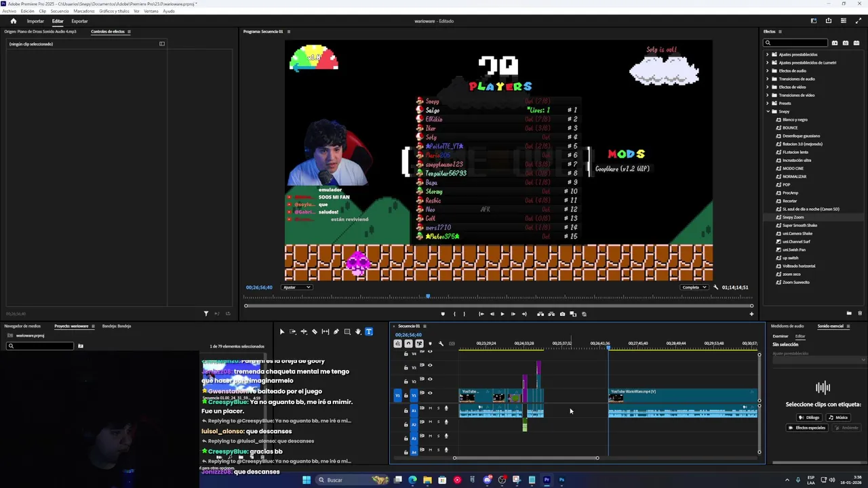The width and height of the screenshot is (868, 488).
Task: Solo audio track A2
Action: click(x=438, y=422)
